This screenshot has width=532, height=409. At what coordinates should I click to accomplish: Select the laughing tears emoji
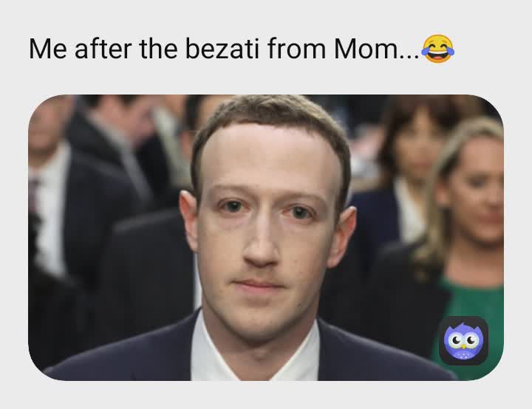[438, 49]
